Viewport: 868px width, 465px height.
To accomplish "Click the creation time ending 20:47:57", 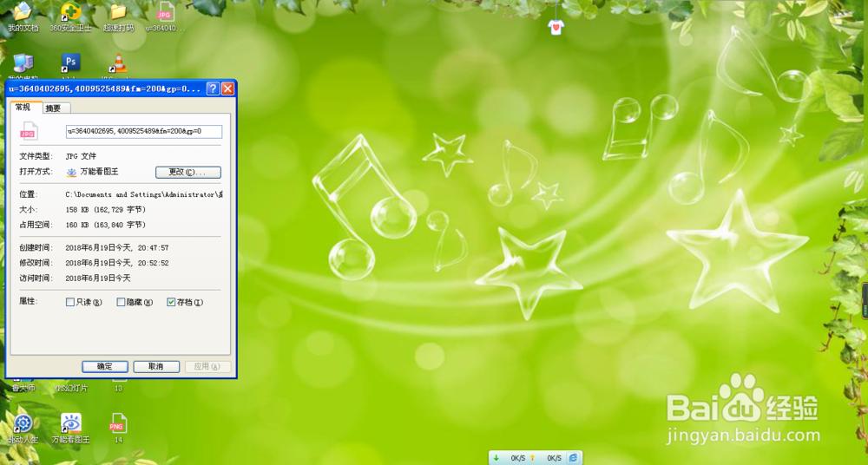I will [117, 248].
